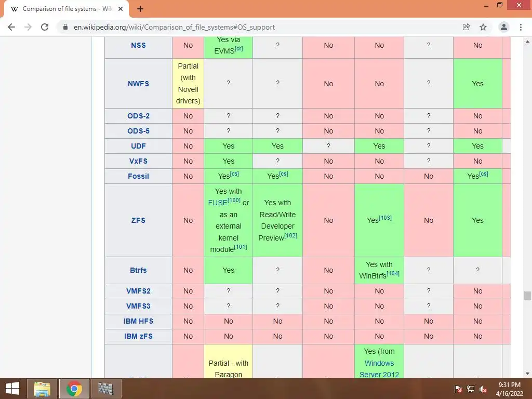Open the ZFS link

click(138, 220)
